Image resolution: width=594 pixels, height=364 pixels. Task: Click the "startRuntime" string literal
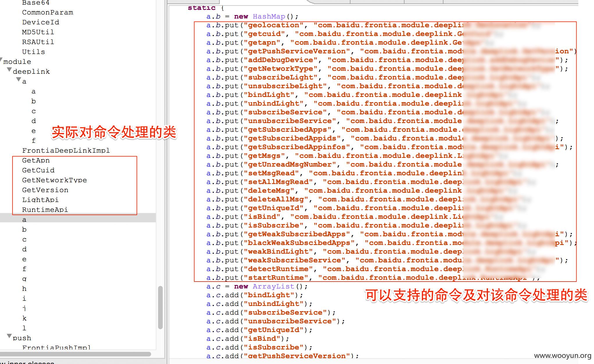[x=276, y=278]
